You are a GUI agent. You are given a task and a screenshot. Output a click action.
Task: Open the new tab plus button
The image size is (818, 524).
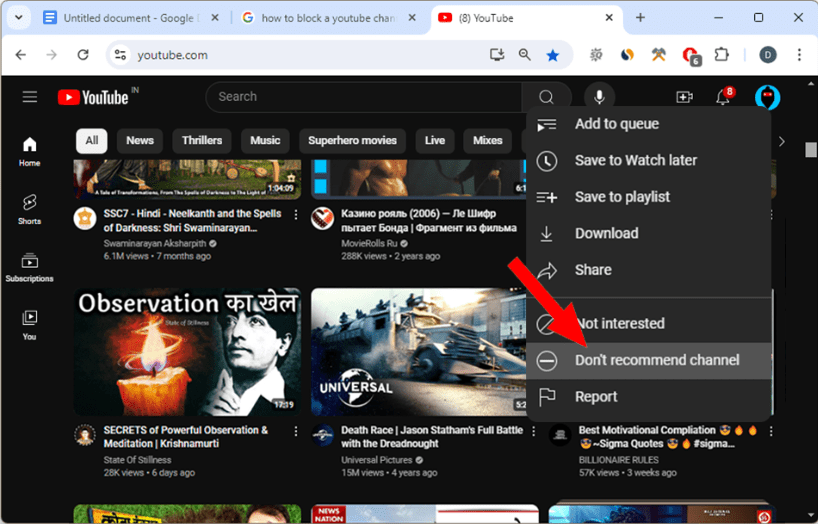(x=640, y=18)
